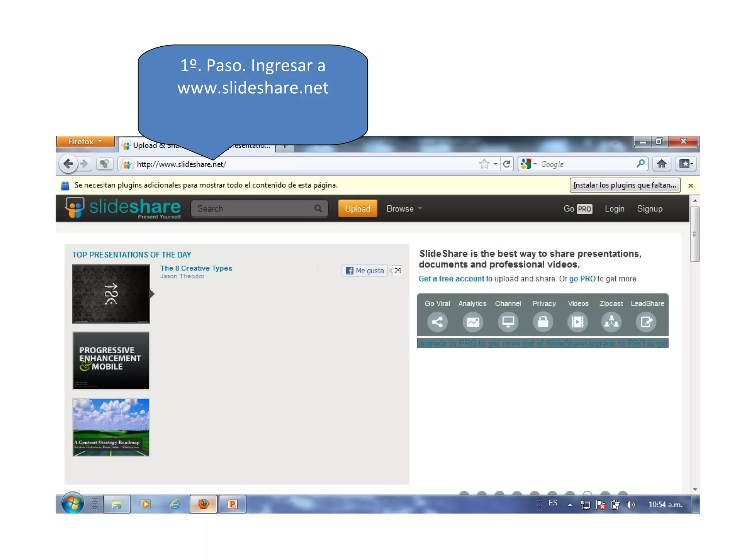Click the Analytics chart icon
The width and height of the screenshot is (747, 560).
(x=473, y=322)
